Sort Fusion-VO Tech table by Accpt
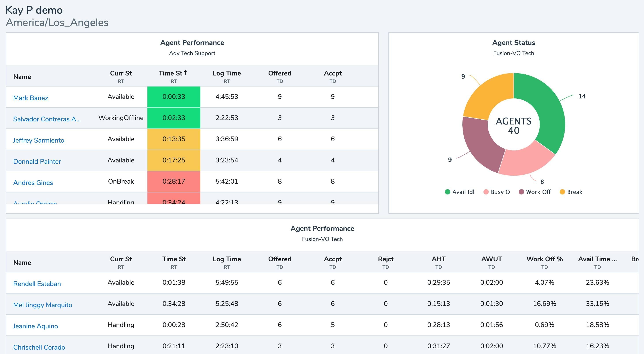 click(333, 259)
